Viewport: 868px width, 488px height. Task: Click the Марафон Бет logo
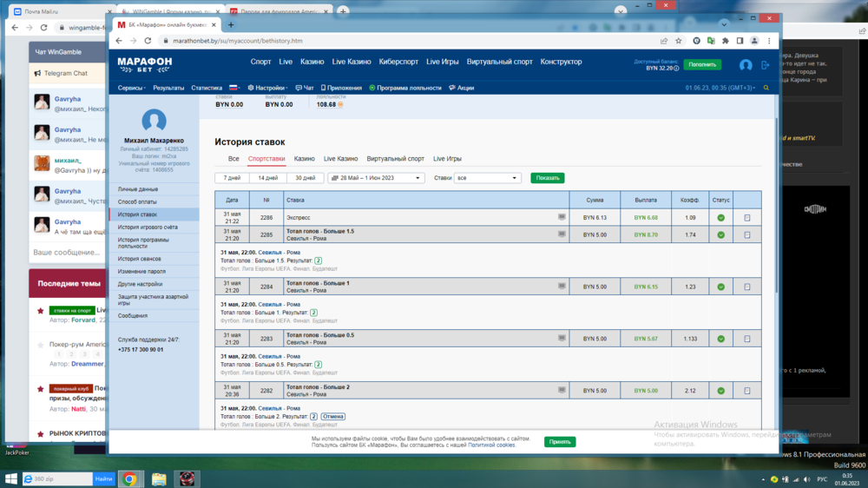click(x=145, y=64)
